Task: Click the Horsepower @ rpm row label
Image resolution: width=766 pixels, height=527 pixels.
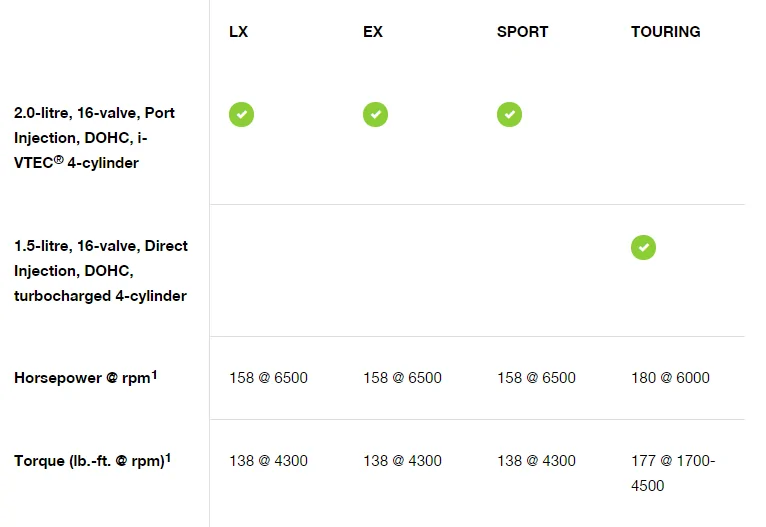Action: click(82, 379)
